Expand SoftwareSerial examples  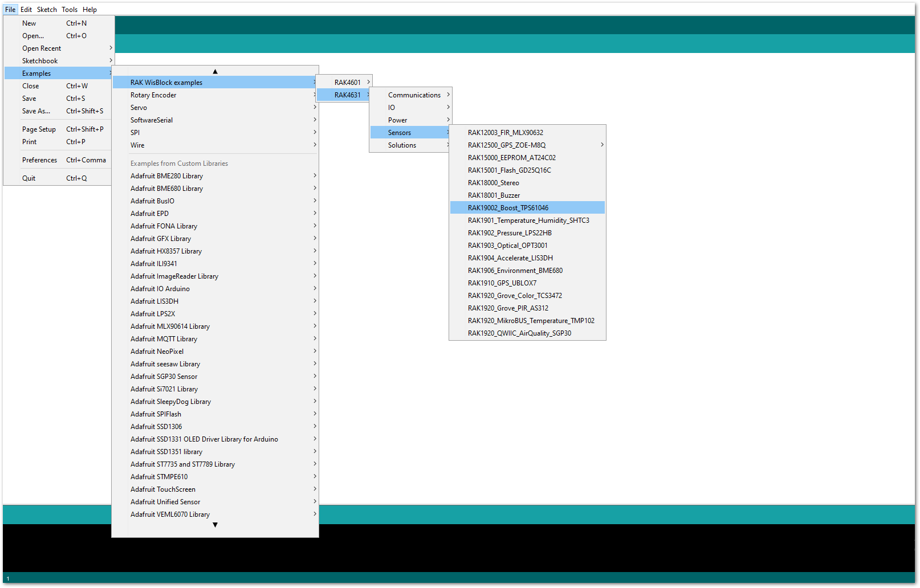(x=215, y=120)
